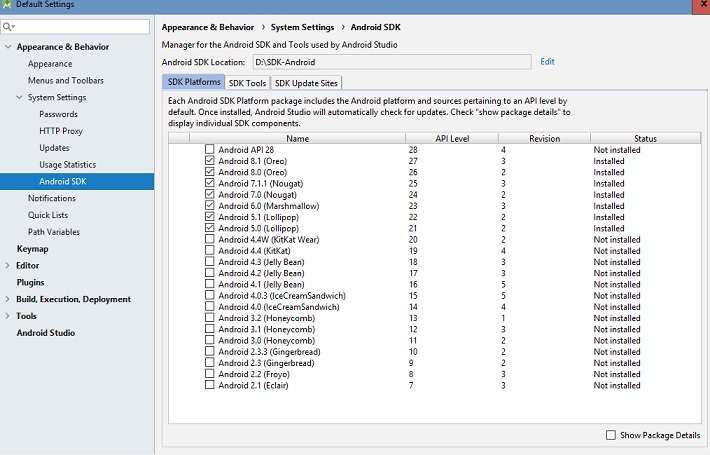The height and width of the screenshot is (455, 710).
Task: Expand the Tools settings section
Action: (x=8, y=316)
